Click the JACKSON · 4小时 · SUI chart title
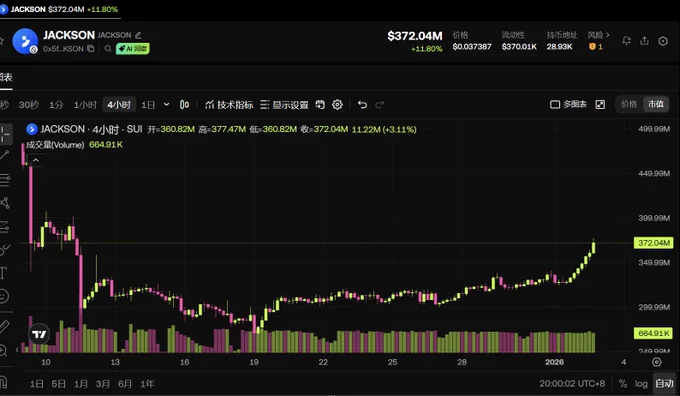This screenshot has height=396, width=680. (x=91, y=129)
